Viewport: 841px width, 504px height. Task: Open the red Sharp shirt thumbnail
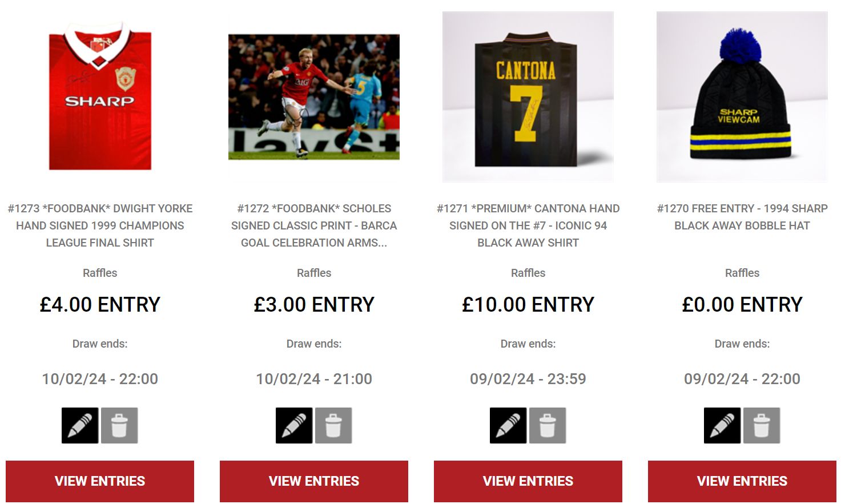point(100,97)
